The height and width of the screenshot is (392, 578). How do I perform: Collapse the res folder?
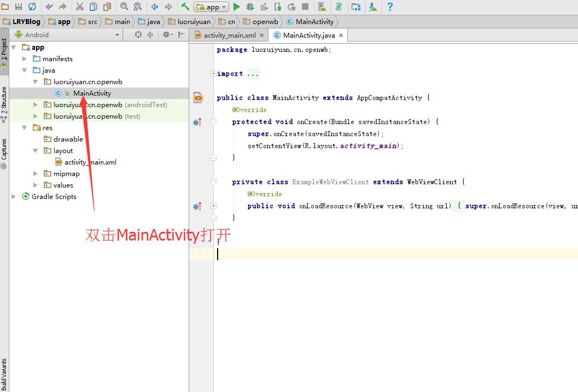pyautogui.click(x=24, y=128)
